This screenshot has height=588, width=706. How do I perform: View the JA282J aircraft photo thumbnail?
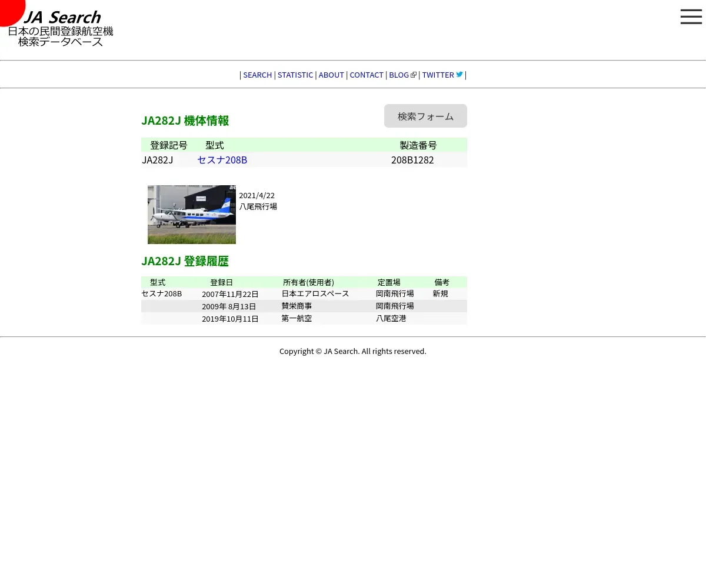pyautogui.click(x=192, y=215)
